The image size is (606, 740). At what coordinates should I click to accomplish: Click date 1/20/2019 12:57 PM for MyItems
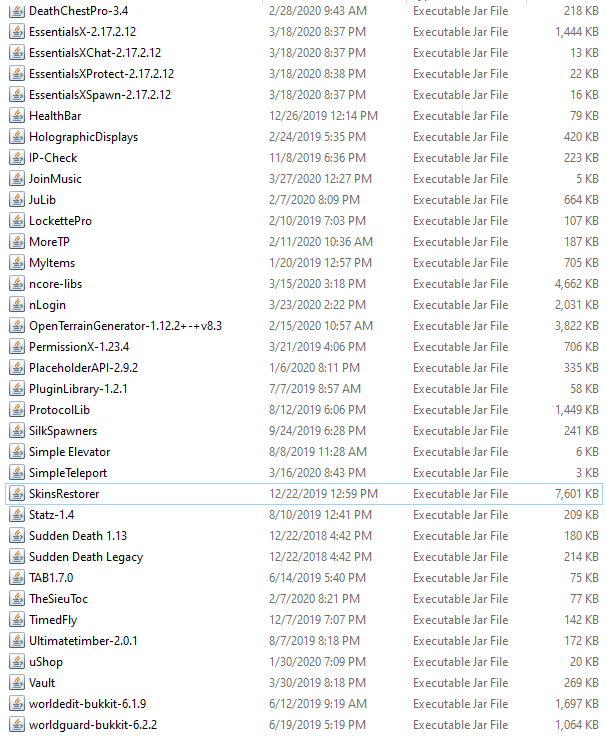[320, 263]
